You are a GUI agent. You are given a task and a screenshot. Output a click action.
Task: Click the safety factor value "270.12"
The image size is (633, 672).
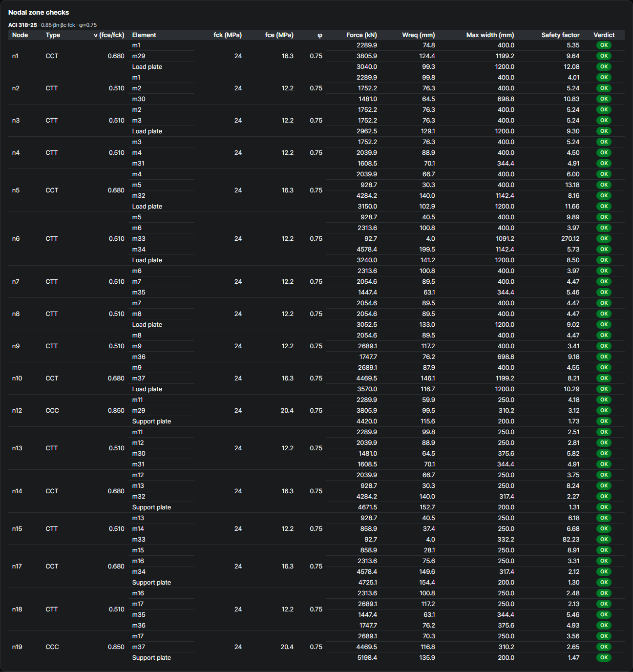570,239
